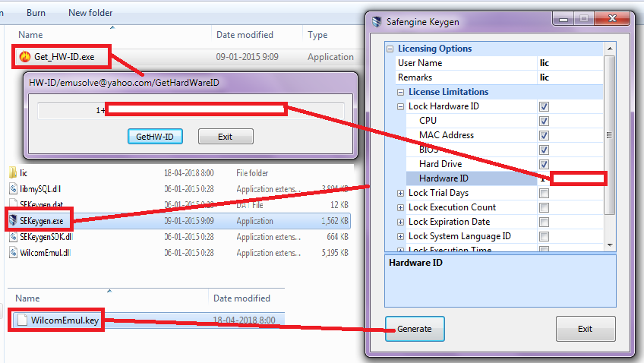Click the GetHW-ID button

point(155,137)
